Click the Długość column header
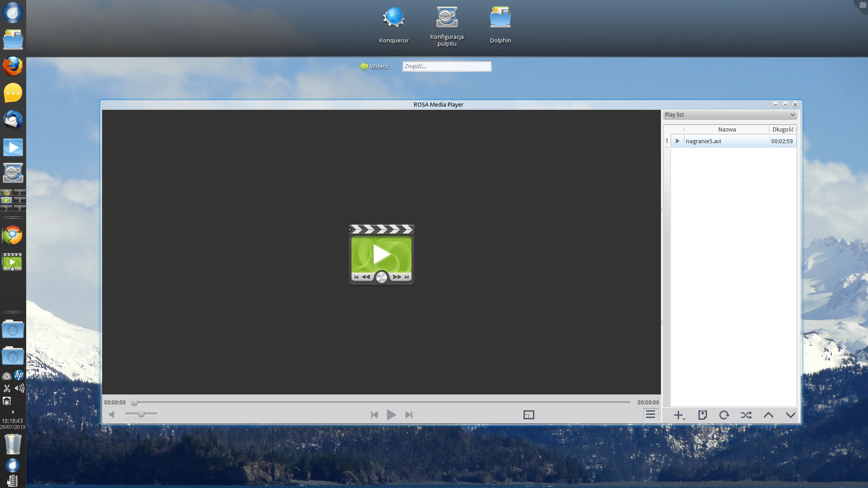Image resolution: width=868 pixels, height=488 pixels. 783,130
